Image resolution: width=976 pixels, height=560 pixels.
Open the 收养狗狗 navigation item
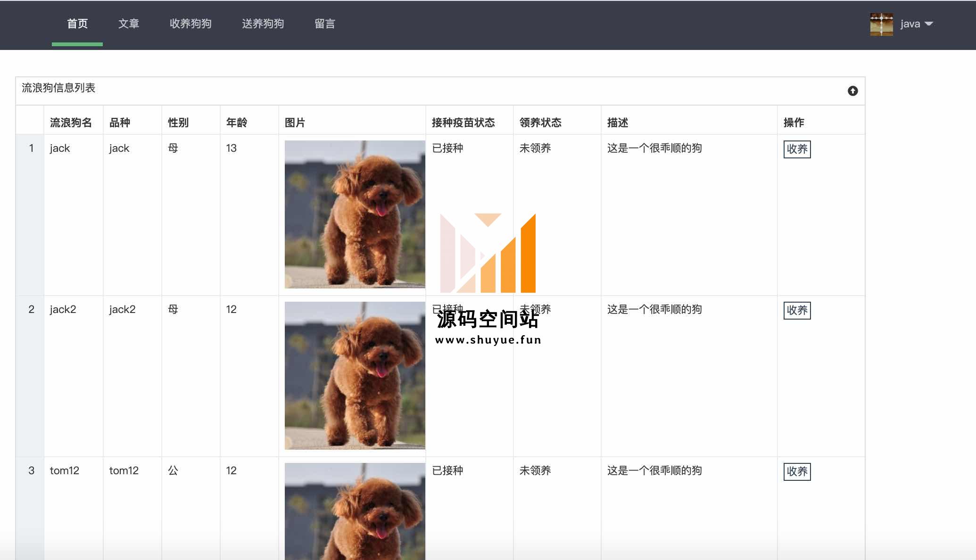pos(190,24)
